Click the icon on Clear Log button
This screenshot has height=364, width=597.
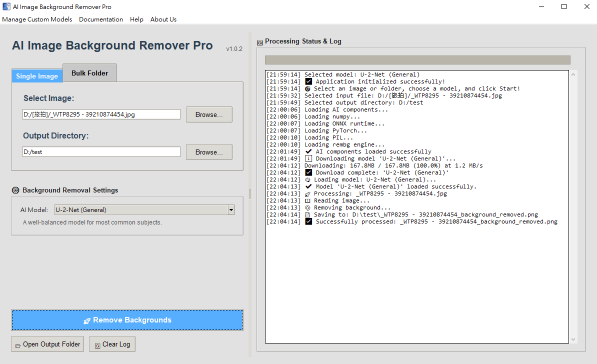[x=97, y=345]
